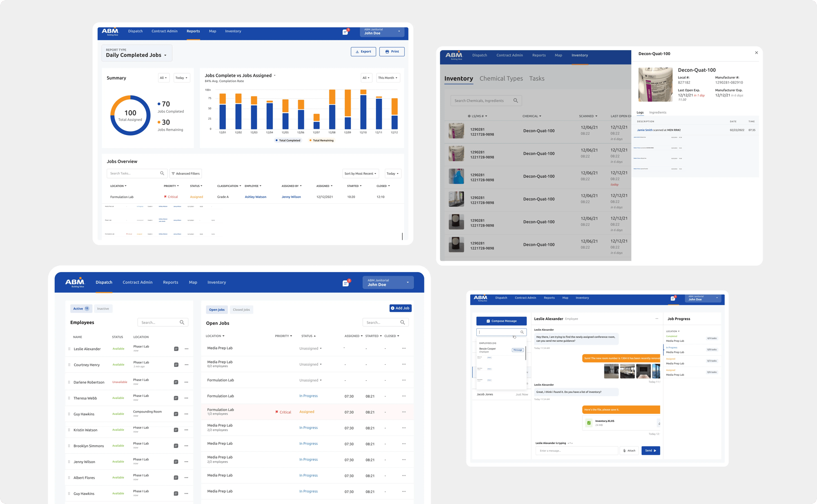Select Jacob Jones conversation
Viewport: 817px width, 504px height.
pyautogui.click(x=502, y=395)
